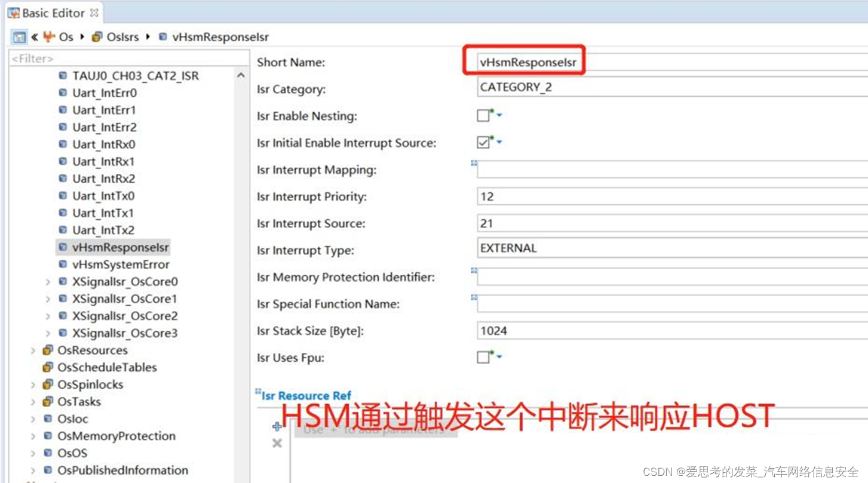Image resolution: width=868 pixels, height=483 pixels.
Task: Close the Basic Editor tab
Action: click(94, 12)
